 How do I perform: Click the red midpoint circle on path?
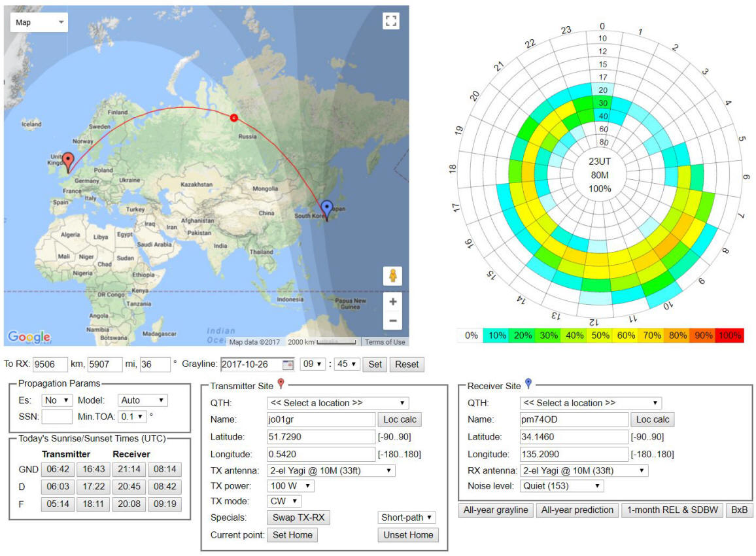pyautogui.click(x=233, y=118)
